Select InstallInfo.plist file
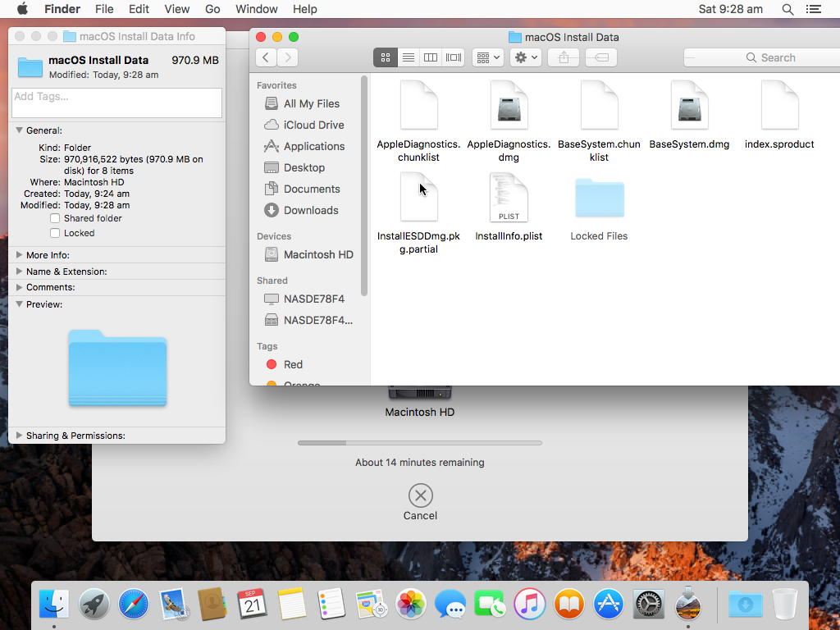Screen dimensions: 840x630 pyautogui.click(x=509, y=207)
